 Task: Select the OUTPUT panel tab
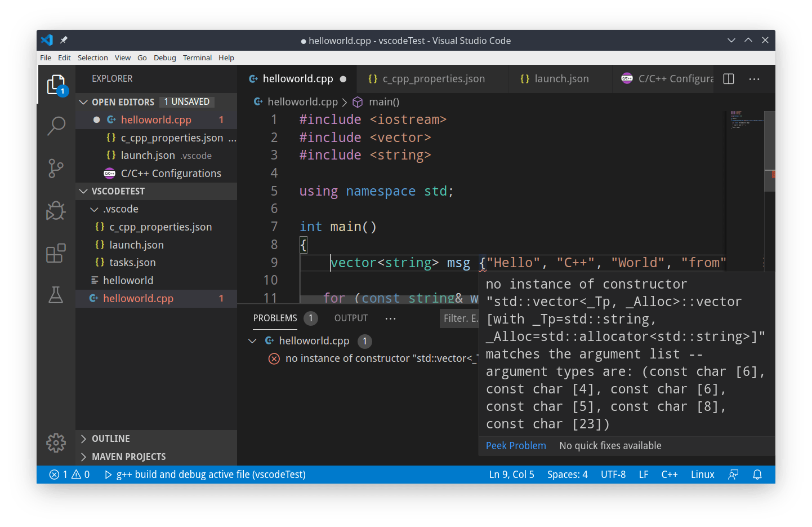tap(351, 318)
